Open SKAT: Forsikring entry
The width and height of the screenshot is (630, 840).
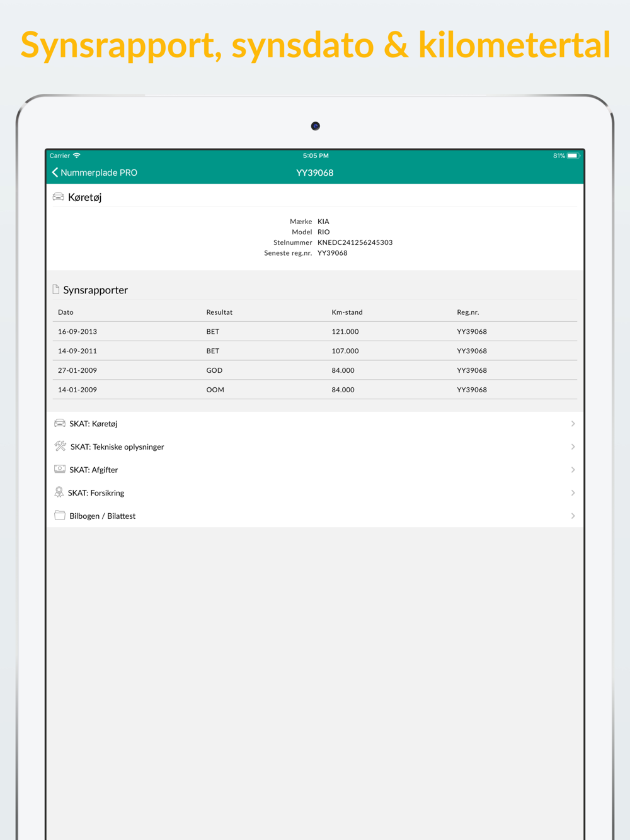315,492
